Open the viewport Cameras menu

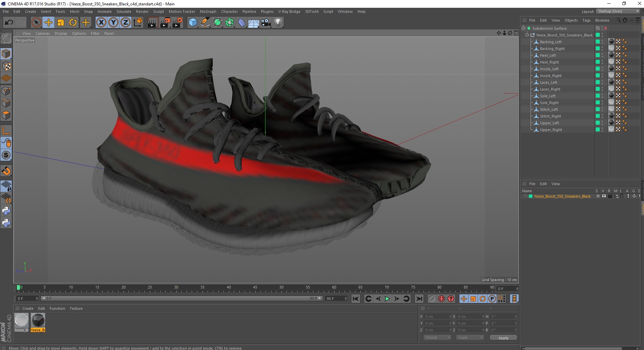43,33
